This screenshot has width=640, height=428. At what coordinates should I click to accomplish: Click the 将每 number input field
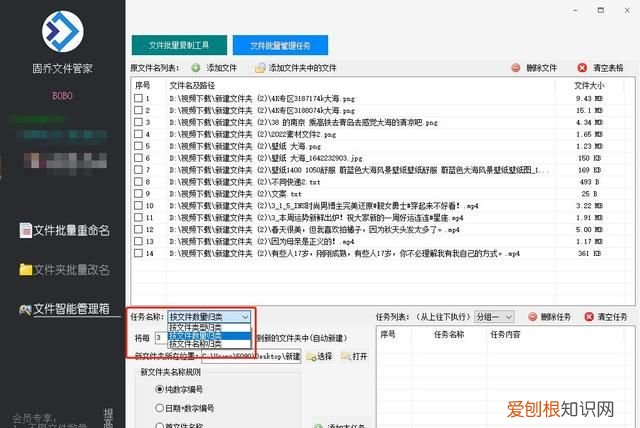pyautogui.click(x=160, y=338)
